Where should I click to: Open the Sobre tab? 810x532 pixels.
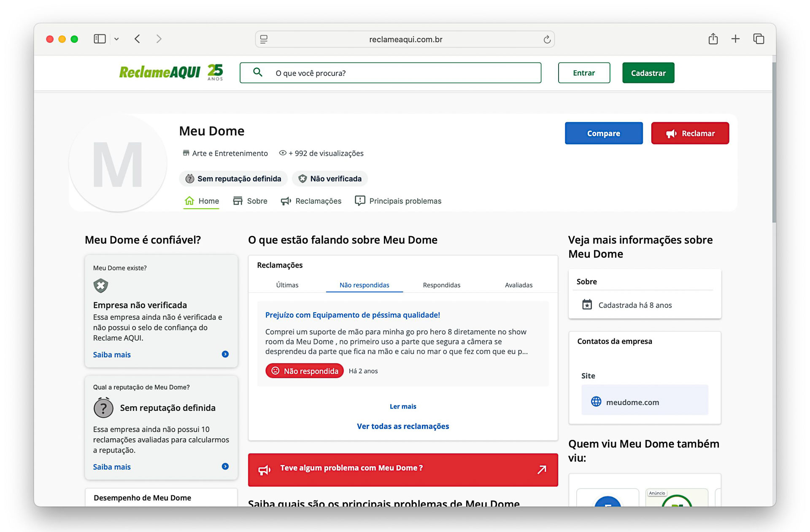click(250, 201)
